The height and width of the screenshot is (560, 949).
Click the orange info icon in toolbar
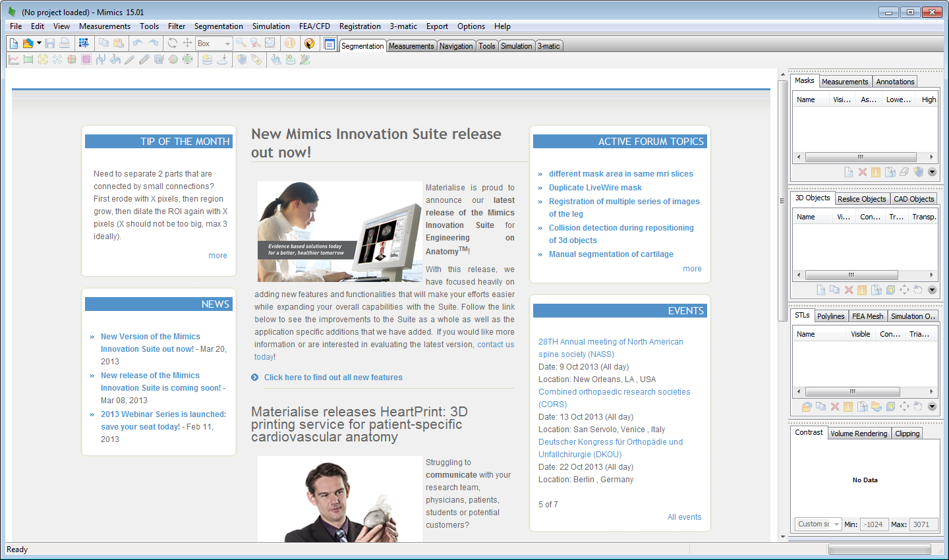point(290,43)
